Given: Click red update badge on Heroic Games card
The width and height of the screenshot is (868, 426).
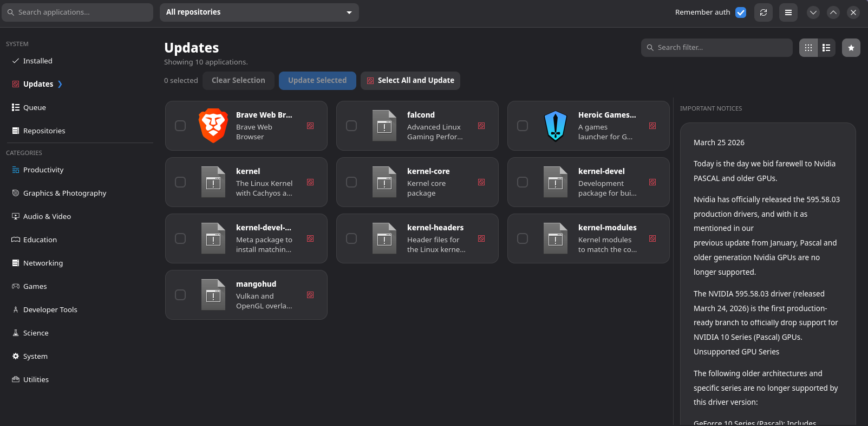Looking at the screenshot, I should (652, 126).
